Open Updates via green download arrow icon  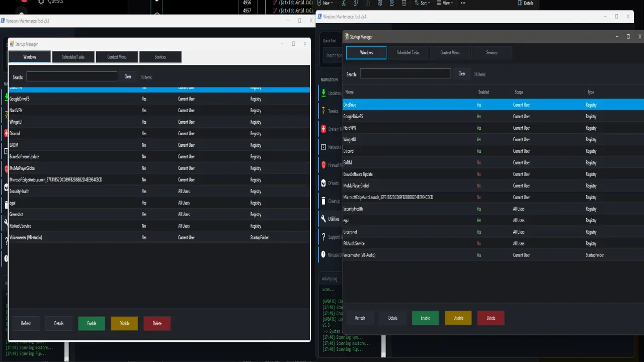(324, 93)
